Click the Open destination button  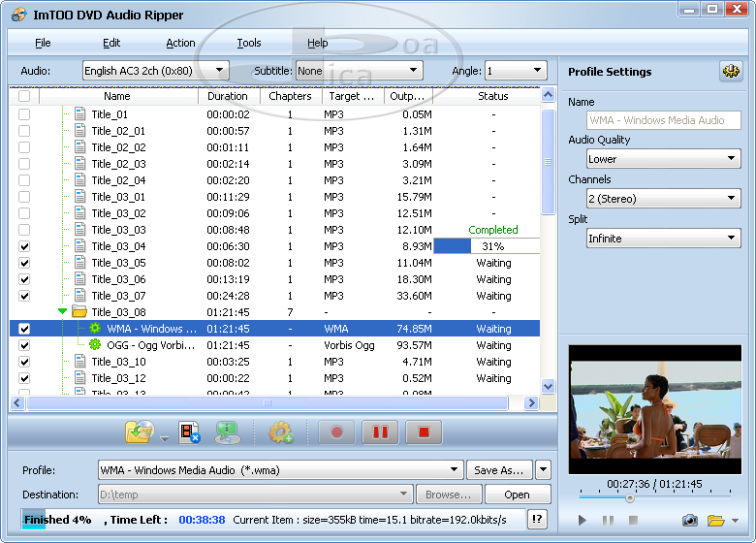pyautogui.click(x=517, y=495)
